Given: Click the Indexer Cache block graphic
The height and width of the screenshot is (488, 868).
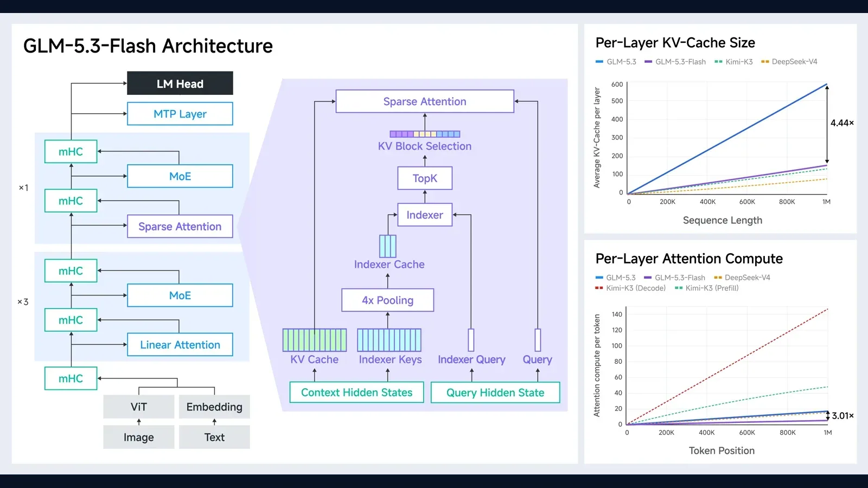Looking at the screenshot, I should [387, 246].
